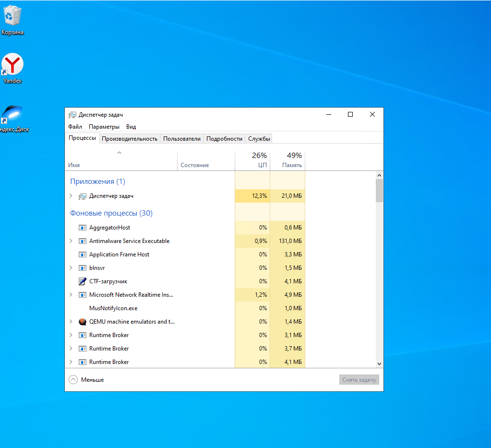Open the Файл menu
The width and height of the screenshot is (491, 448).
(x=75, y=127)
